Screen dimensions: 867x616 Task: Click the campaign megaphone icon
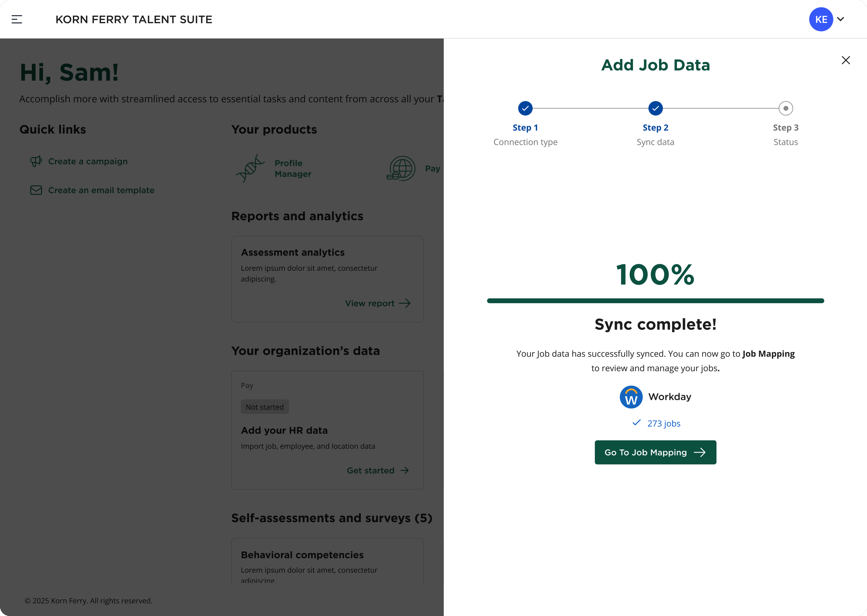[36, 161]
